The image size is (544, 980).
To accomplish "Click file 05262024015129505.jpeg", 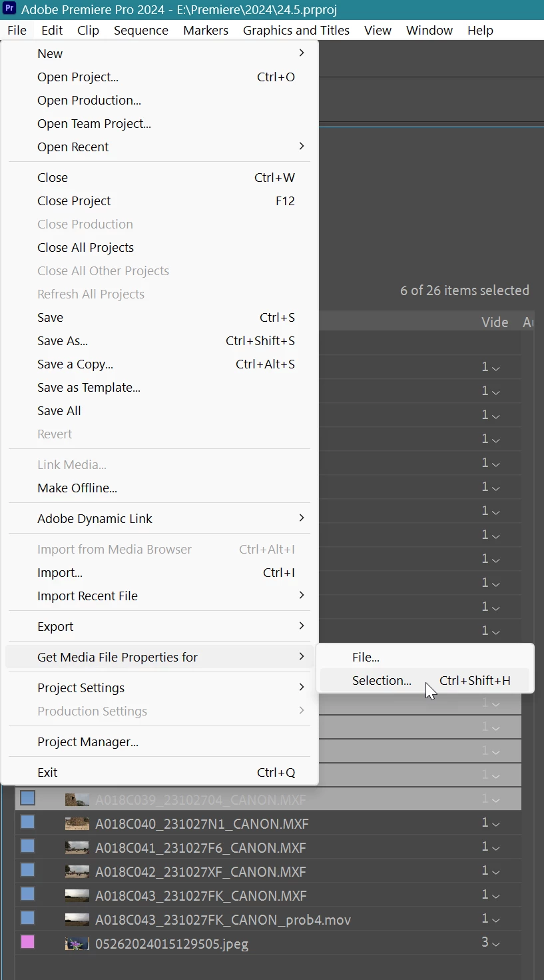I will point(172,944).
